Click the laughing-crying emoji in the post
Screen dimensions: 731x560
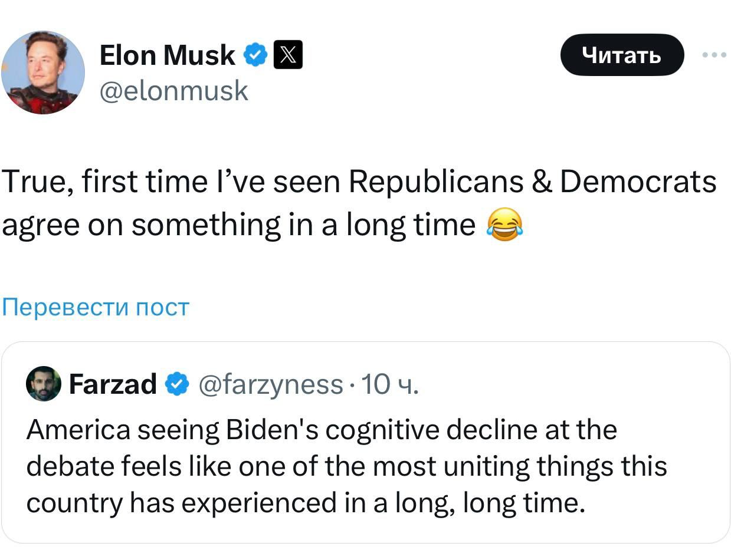(x=504, y=225)
